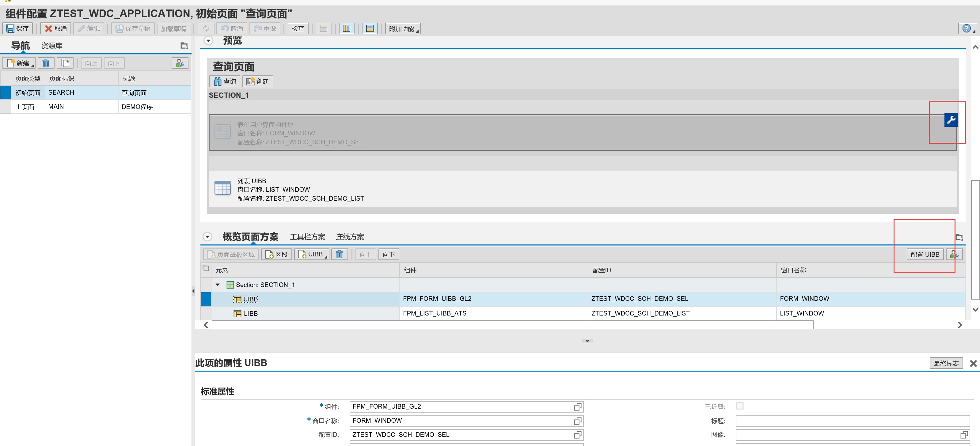The image size is (980, 446).
Task: Tick the 已折叠 checkbox
Action: tap(739, 406)
